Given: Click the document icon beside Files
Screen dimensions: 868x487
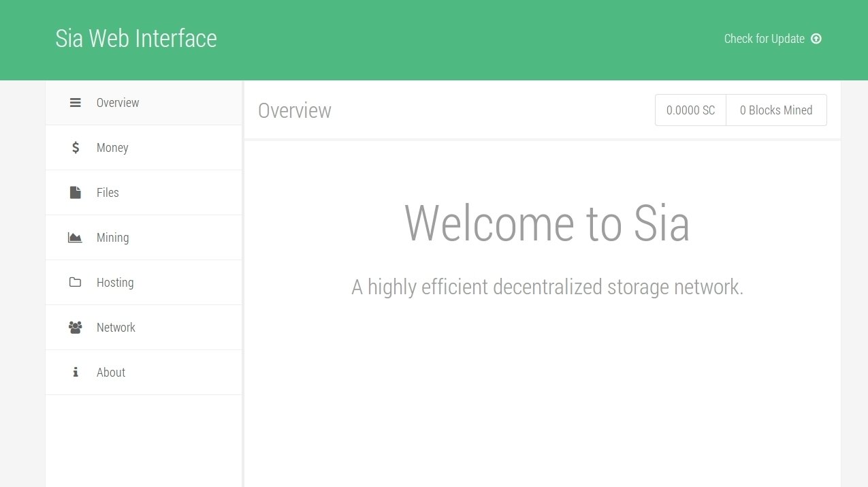Looking at the screenshot, I should coord(76,193).
